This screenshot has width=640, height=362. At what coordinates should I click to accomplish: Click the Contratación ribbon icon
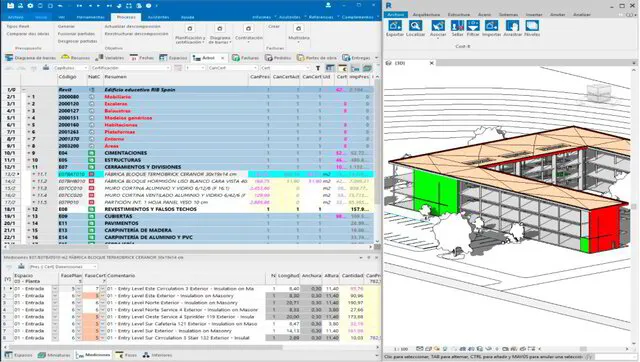point(248,29)
